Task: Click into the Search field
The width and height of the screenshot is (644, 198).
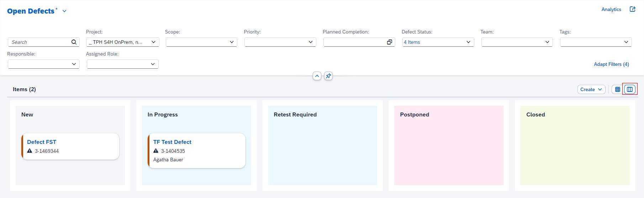Action: (x=39, y=42)
